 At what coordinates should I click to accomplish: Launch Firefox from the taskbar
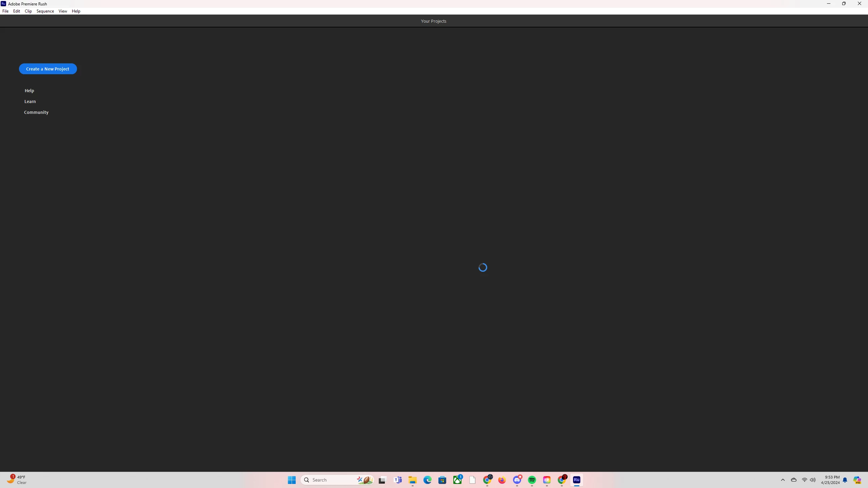click(x=502, y=480)
